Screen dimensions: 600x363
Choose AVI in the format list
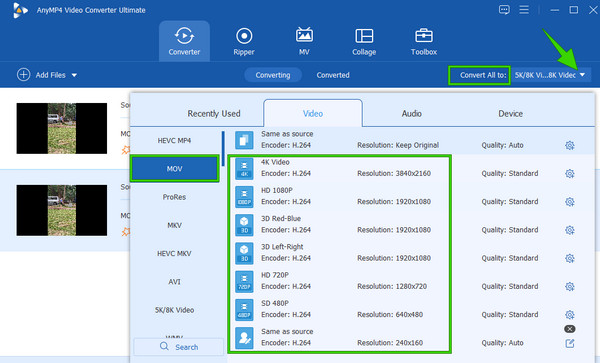[174, 282]
